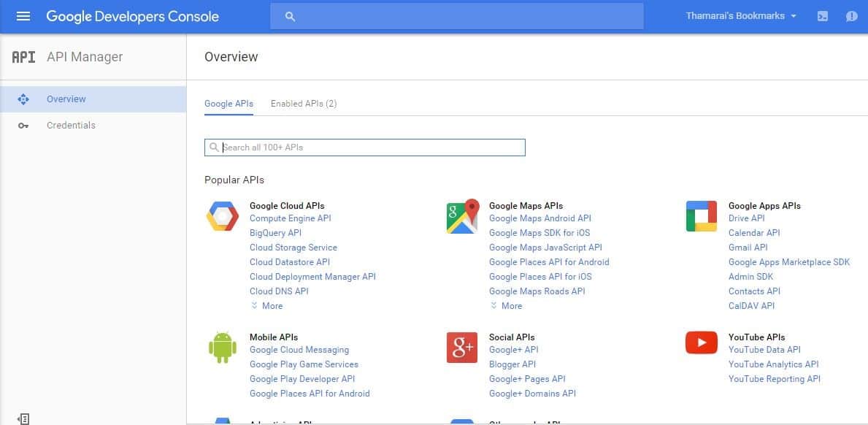The width and height of the screenshot is (868, 425).
Task: Click Google Developers Console title
Action: coord(133,17)
